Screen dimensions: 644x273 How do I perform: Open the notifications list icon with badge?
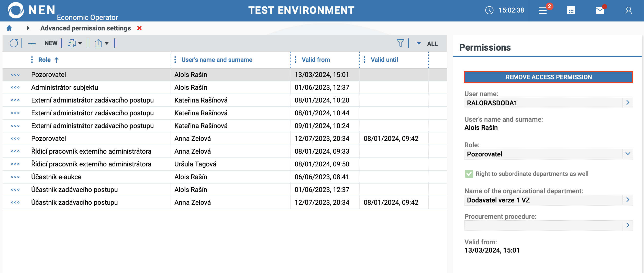pos(543,10)
